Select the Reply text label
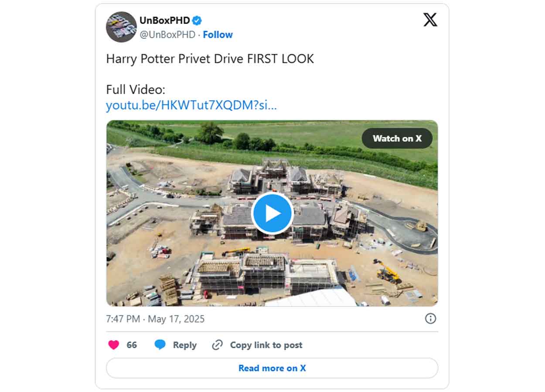This screenshot has width=545, height=392. click(184, 345)
